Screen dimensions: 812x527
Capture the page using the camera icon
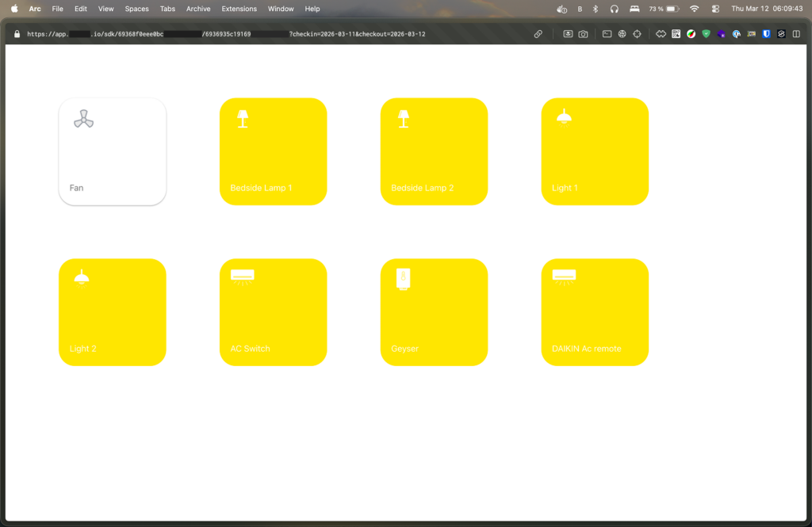[x=584, y=34]
